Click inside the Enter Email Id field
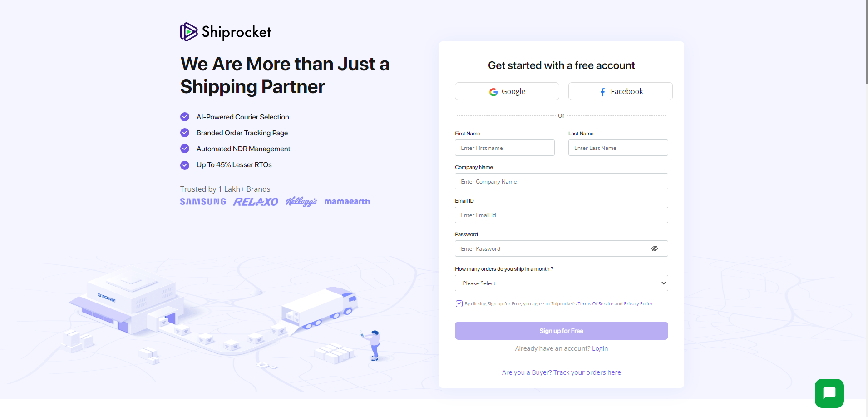 (561, 215)
